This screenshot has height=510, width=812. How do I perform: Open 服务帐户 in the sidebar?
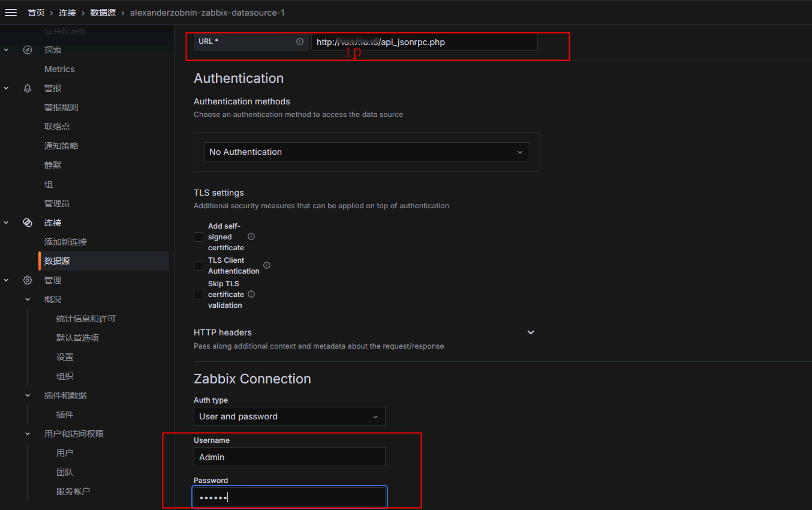73,491
